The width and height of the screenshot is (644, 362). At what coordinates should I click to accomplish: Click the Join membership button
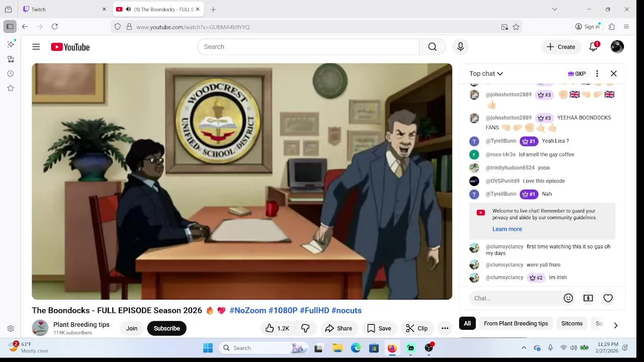[x=132, y=328]
